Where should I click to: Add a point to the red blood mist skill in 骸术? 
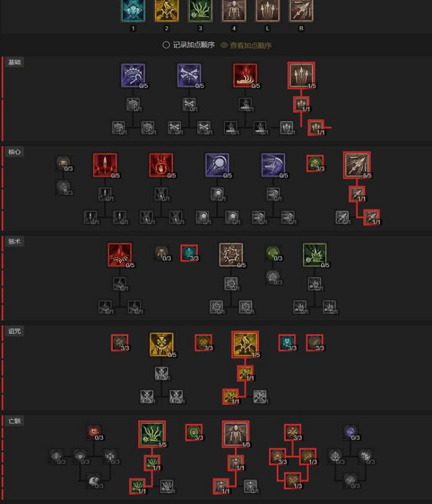coord(120,255)
